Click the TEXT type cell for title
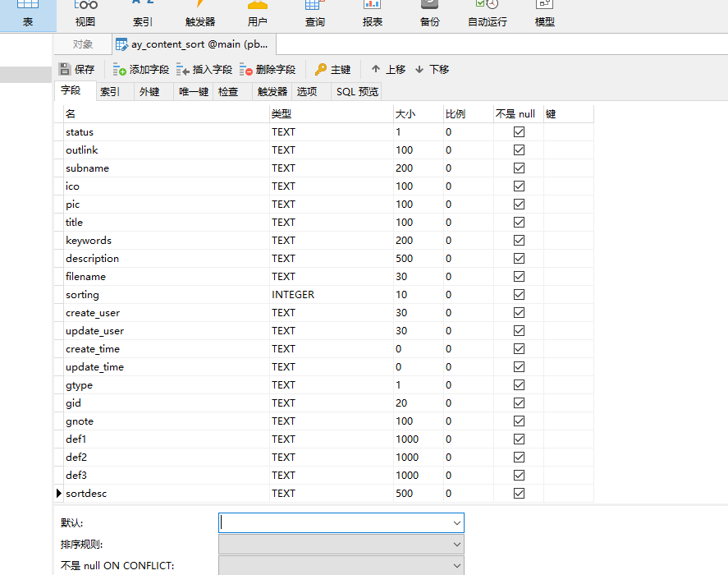 pyautogui.click(x=332, y=222)
